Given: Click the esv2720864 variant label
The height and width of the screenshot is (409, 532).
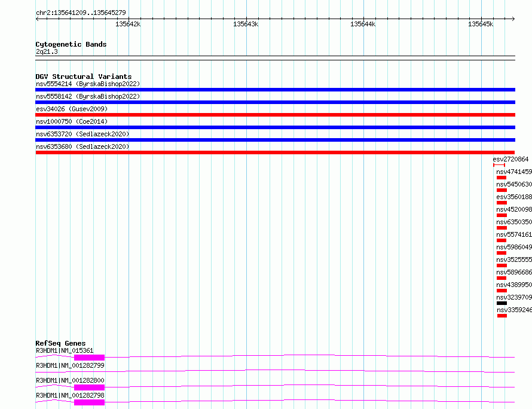Looking at the screenshot, I should tap(510, 159).
